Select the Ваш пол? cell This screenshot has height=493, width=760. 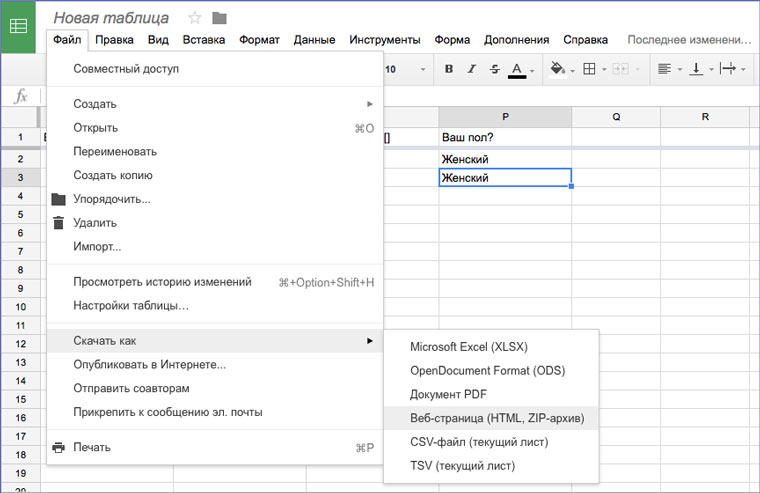tap(505, 137)
